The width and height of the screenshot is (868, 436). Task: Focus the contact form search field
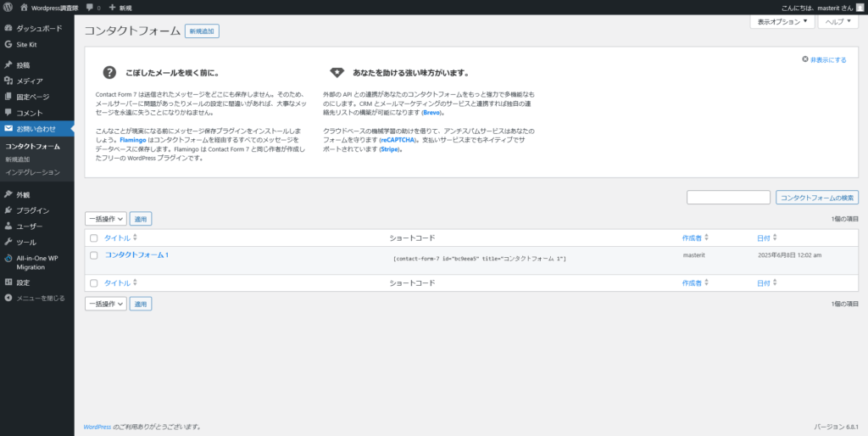pyautogui.click(x=728, y=198)
